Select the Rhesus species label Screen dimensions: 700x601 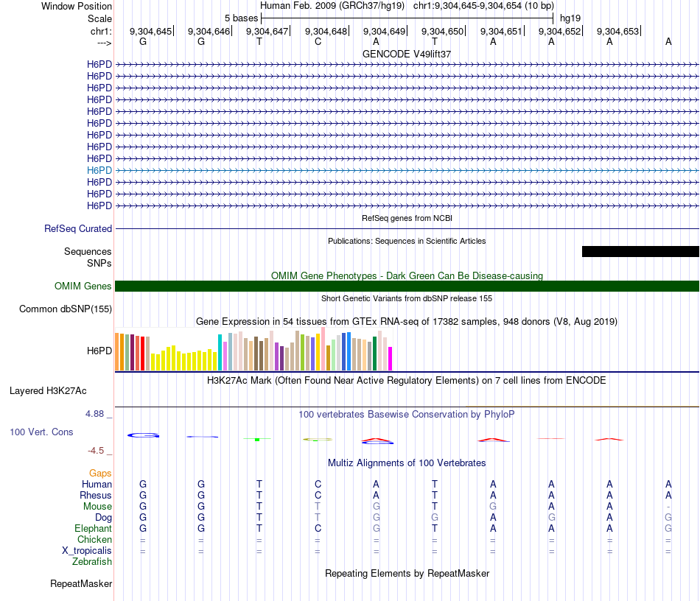(x=96, y=495)
